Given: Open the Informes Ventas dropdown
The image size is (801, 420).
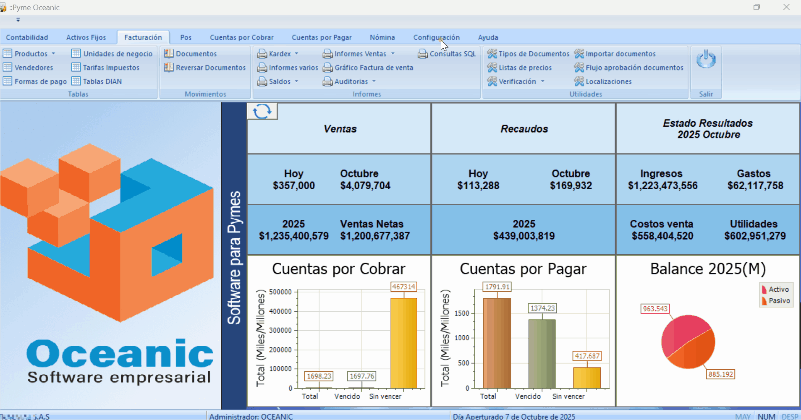Looking at the screenshot, I should tap(364, 53).
